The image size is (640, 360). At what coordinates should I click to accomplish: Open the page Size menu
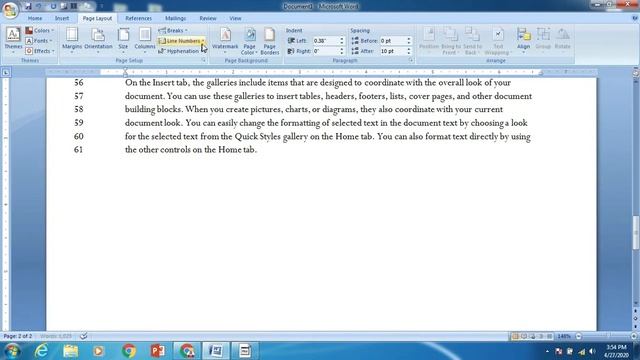pyautogui.click(x=123, y=40)
